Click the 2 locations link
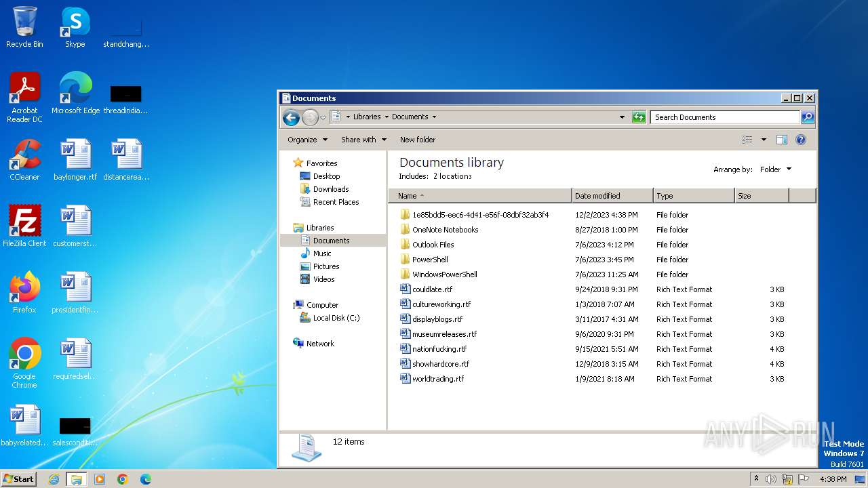This screenshot has height=488, width=868. tap(452, 176)
